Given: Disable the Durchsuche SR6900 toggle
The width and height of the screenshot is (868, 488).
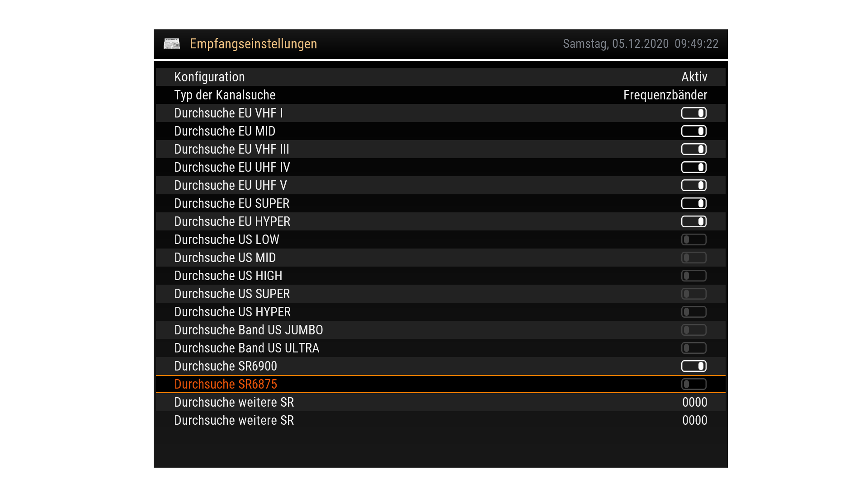Looking at the screenshot, I should (x=693, y=366).
